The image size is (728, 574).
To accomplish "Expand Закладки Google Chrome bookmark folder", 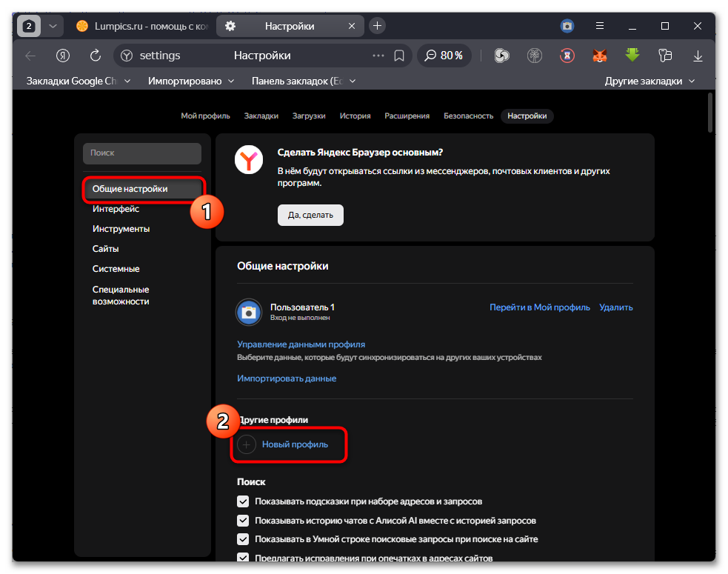I will pos(78,81).
